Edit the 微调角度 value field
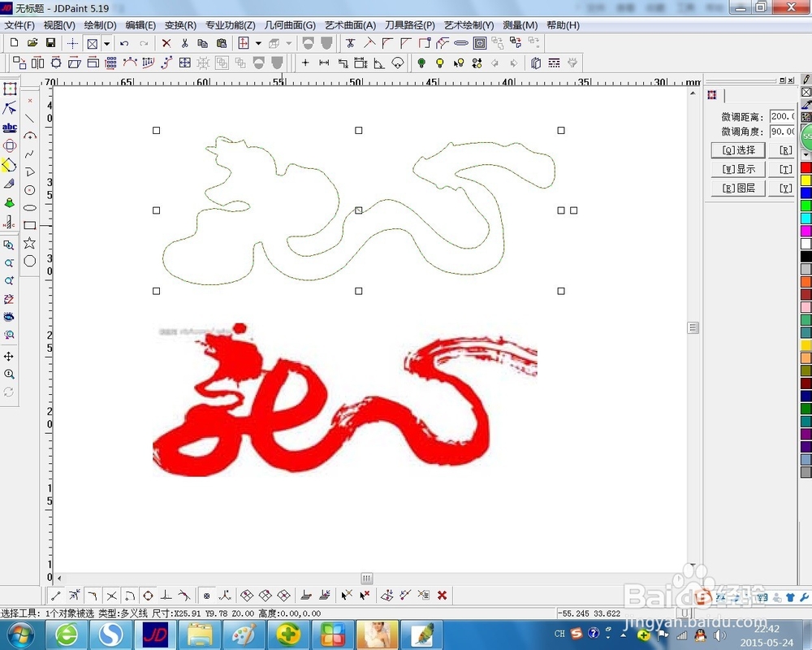The image size is (812, 650). coord(784,131)
